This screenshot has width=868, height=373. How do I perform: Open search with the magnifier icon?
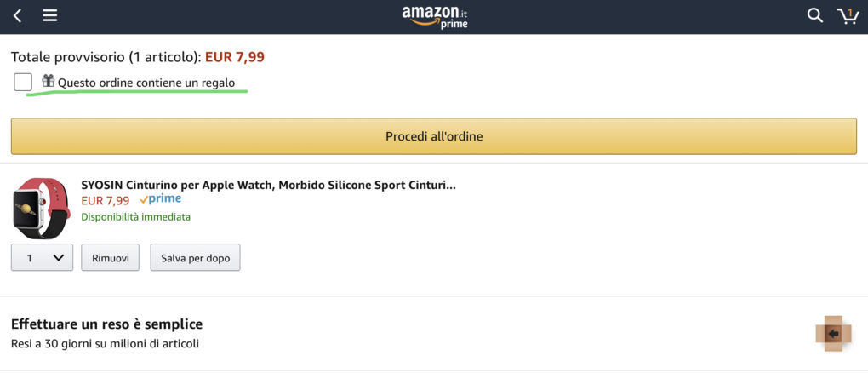click(x=815, y=15)
